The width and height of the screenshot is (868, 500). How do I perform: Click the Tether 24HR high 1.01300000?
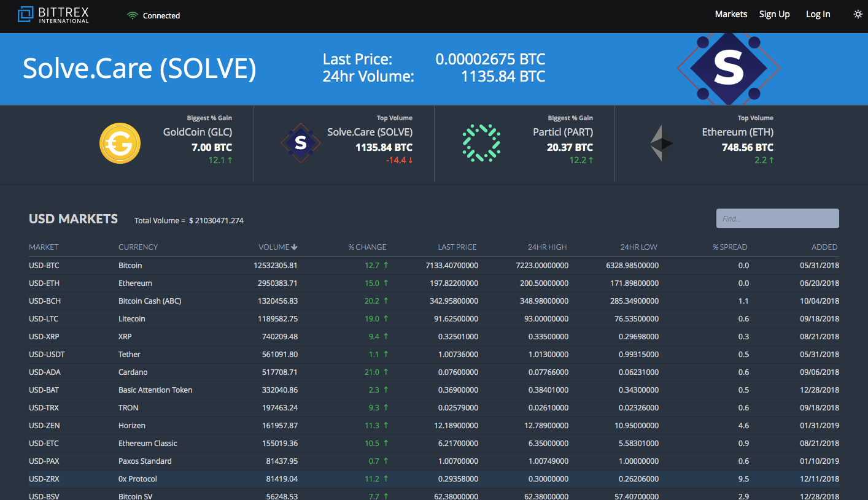point(548,355)
